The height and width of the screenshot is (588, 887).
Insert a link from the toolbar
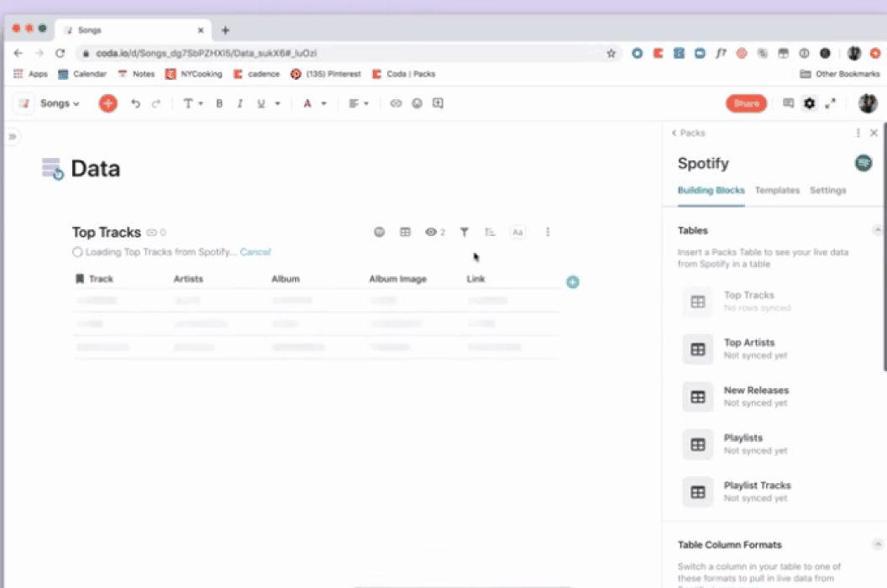(x=396, y=103)
